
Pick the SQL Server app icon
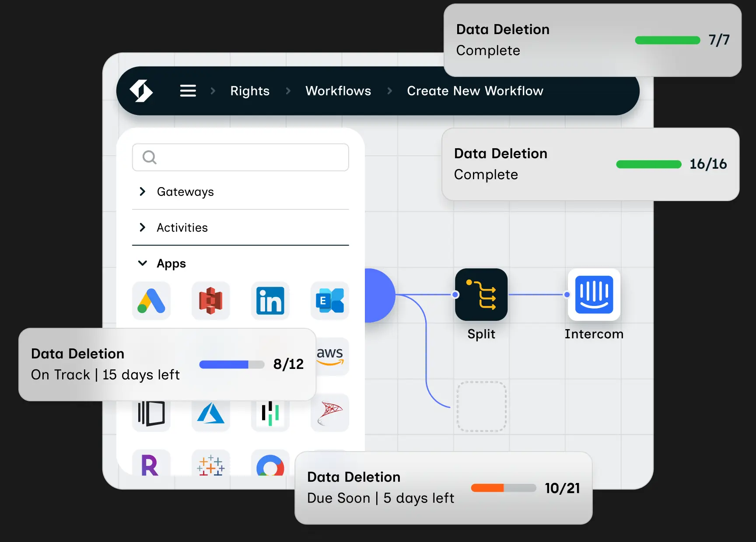[x=329, y=412]
